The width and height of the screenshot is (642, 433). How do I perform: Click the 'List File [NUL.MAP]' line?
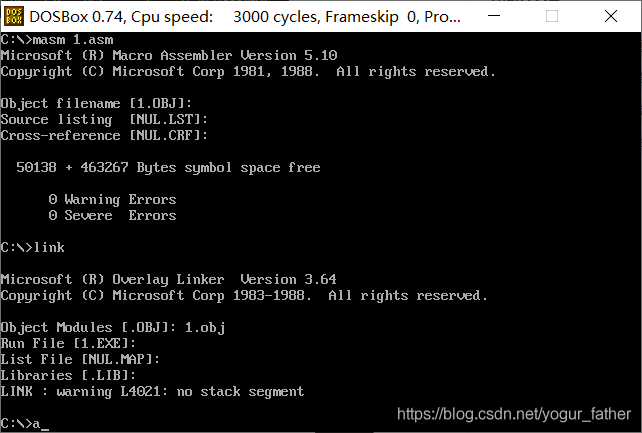80,359
